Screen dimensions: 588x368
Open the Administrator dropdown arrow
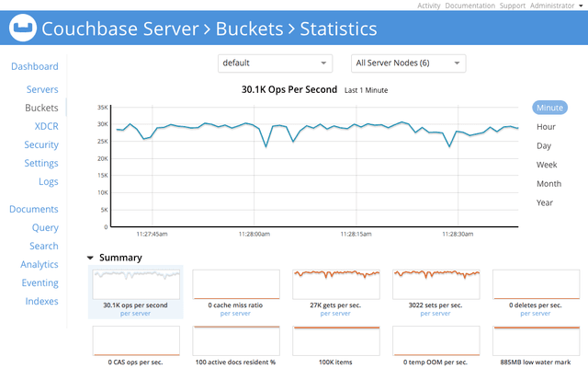pyautogui.click(x=581, y=6)
